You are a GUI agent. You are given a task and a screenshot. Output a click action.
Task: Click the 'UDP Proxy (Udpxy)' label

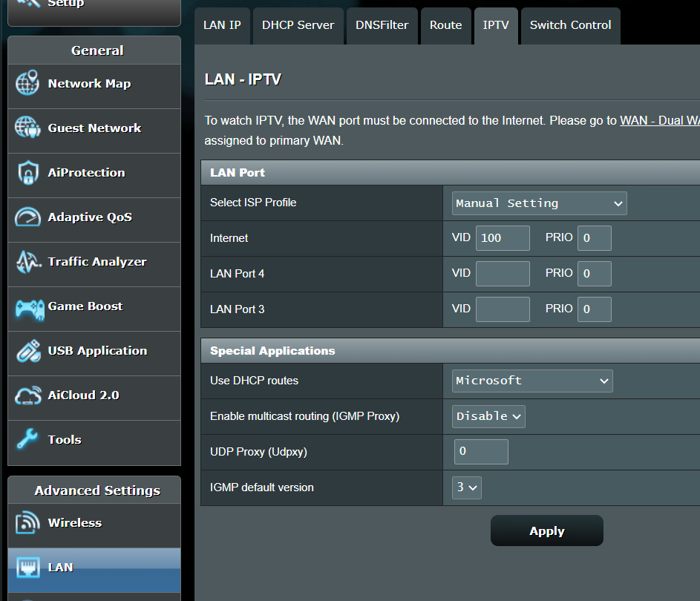pyautogui.click(x=258, y=452)
